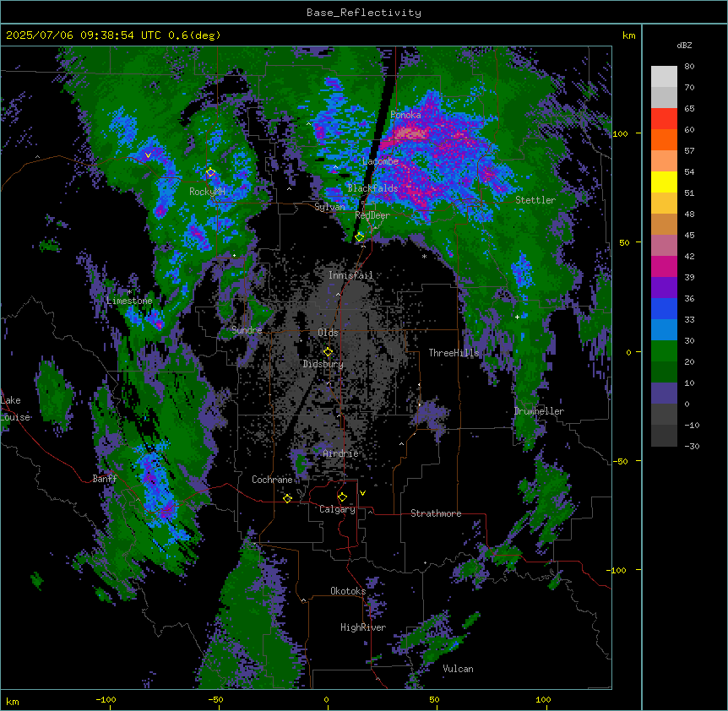728x711 pixels.
Task: Click the yellow diamond marker below Cochrane
Action: [287, 498]
